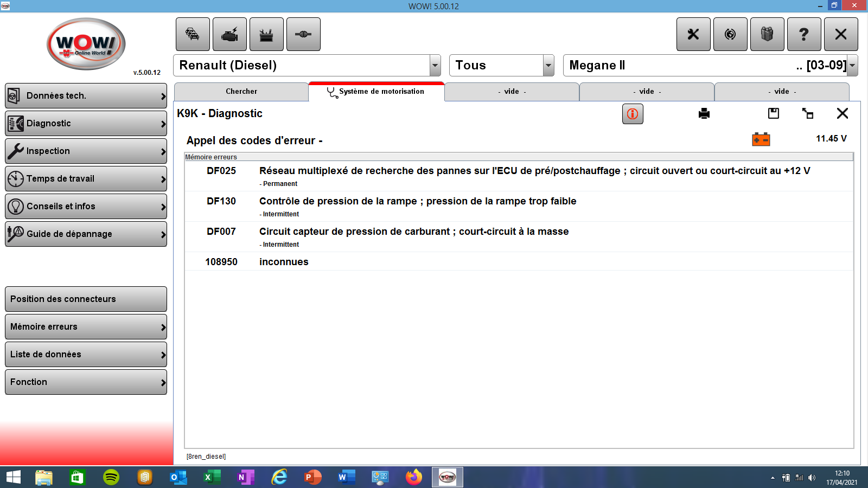Image resolution: width=868 pixels, height=488 pixels.
Task: Open the vehicle selection cars icon
Action: point(193,34)
